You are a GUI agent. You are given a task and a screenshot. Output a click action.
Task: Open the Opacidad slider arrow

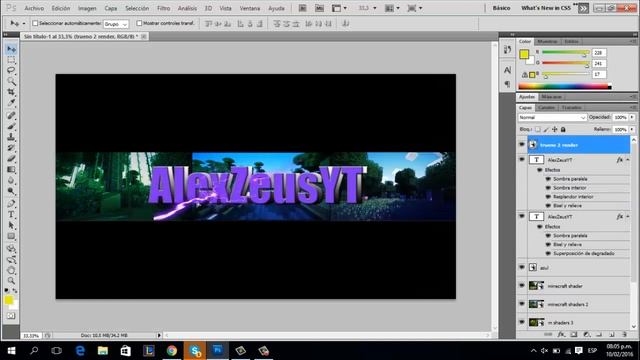(632, 118)
